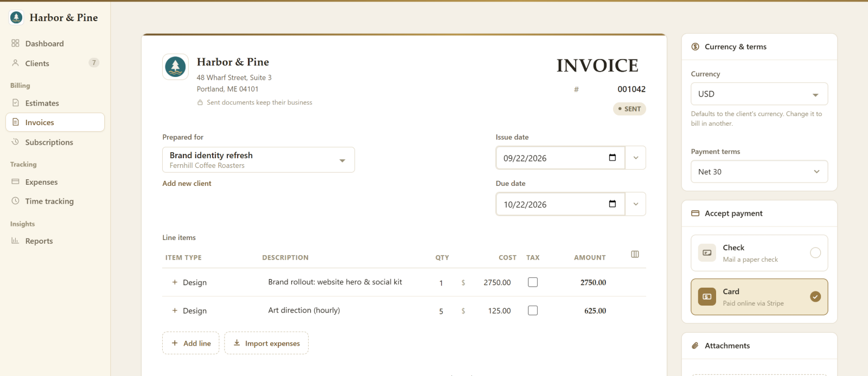This screenshot has height=376, width=868.
Task: Expand the Brand rollout Design row plus icon
Action: tap(175, 282)
